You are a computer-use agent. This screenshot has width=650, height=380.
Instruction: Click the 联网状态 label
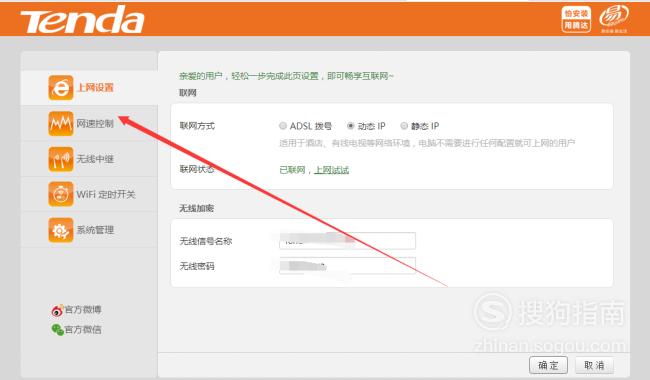tap(197, 169)
